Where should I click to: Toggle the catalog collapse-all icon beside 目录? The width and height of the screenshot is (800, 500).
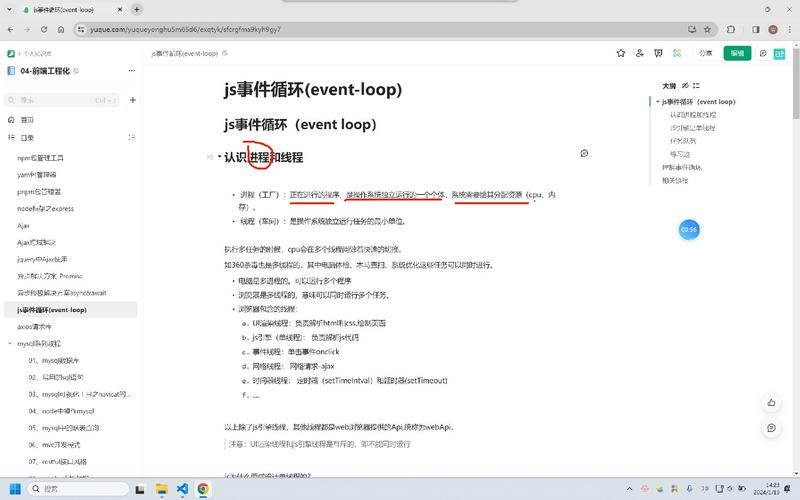tap(132, 137)
